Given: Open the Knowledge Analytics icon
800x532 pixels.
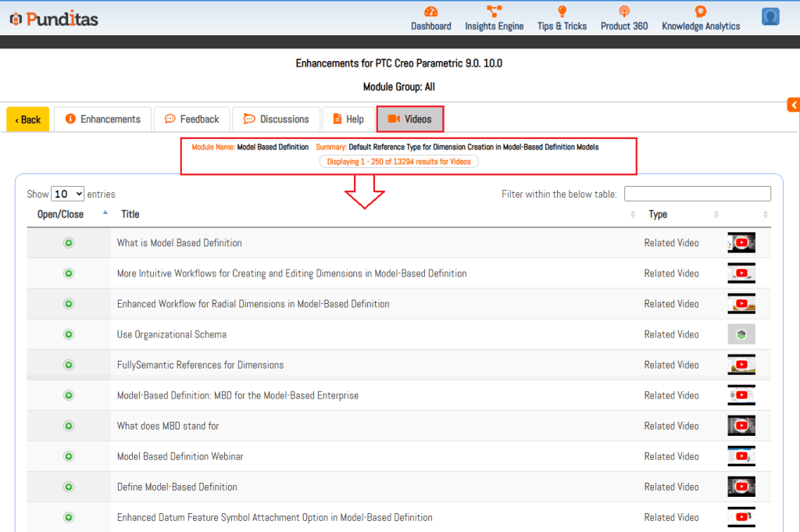Looking at the screenshot, I should pyautogui.click(x=700, y=12).
